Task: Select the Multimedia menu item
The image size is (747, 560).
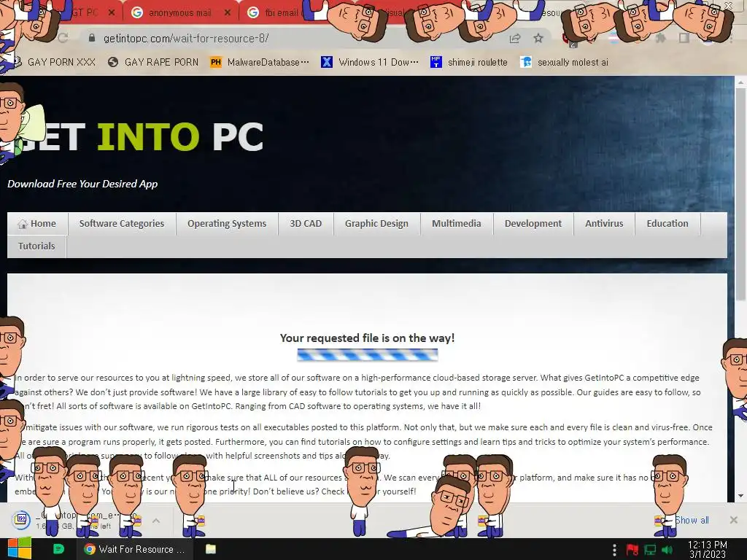Action: coord(457,223)
